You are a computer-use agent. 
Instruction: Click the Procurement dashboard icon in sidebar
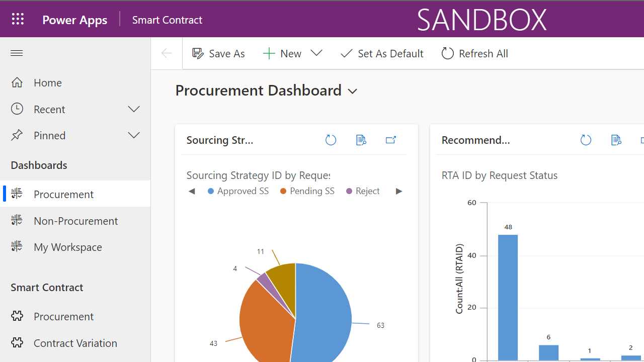[17, 194]
